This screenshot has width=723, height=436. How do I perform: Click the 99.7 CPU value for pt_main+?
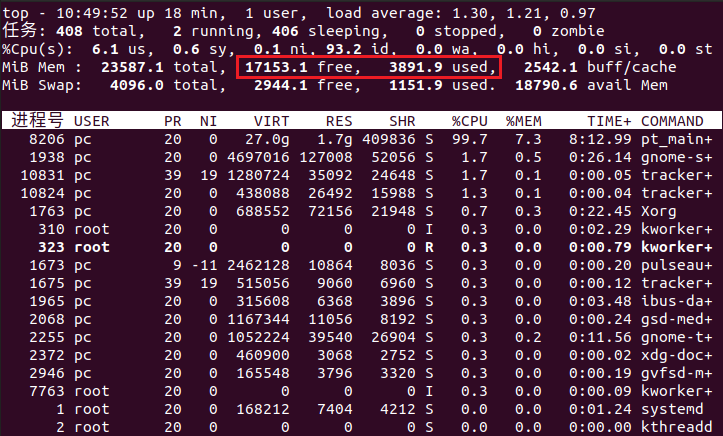tap(469, 139)
